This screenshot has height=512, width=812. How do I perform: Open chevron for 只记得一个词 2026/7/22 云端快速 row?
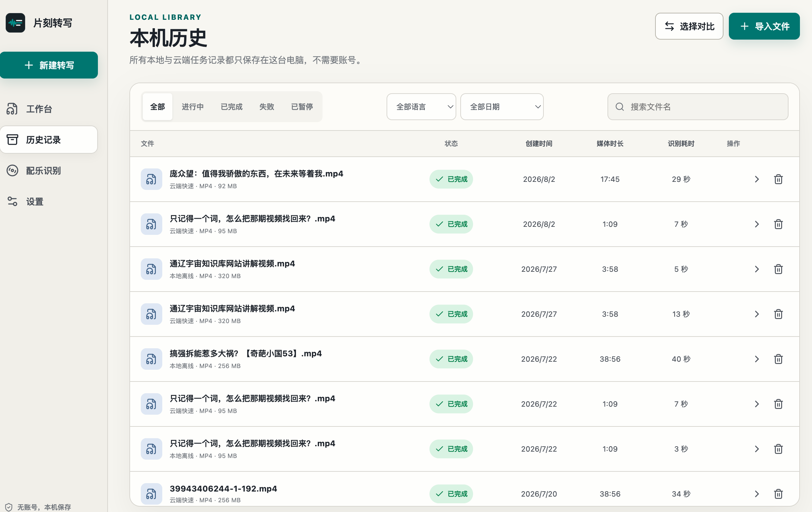click(x=757, y=404)
